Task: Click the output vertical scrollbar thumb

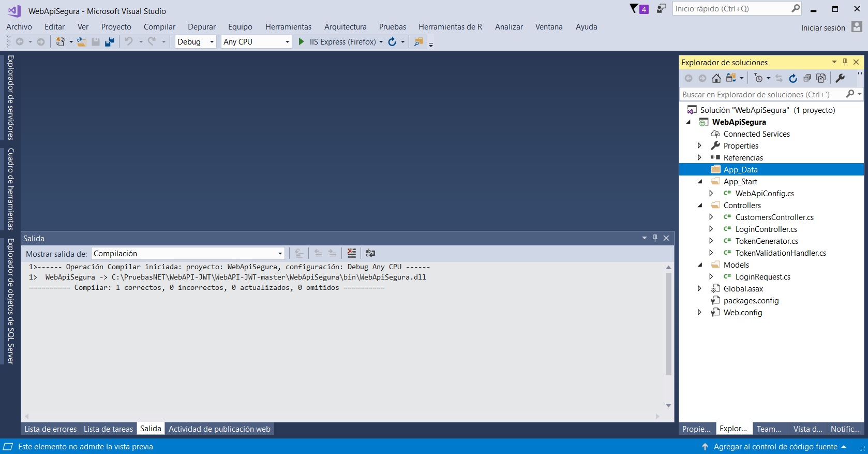Action: point(668,324)
